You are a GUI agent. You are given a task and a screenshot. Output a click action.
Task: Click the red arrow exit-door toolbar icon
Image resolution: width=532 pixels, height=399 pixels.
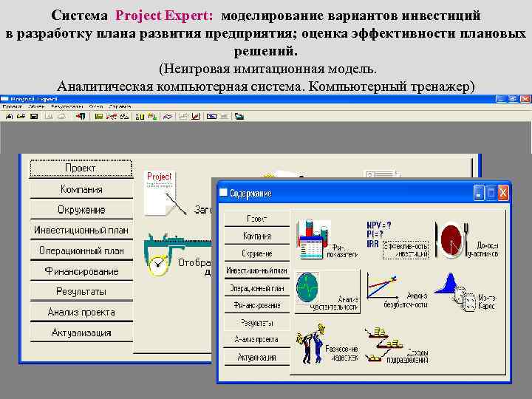(81, 117)
